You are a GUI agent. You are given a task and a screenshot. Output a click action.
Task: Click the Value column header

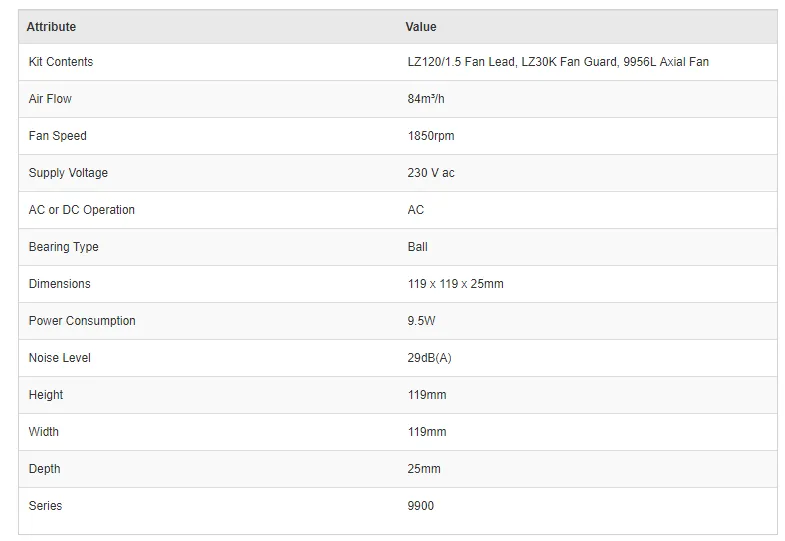pyautogui.click(x=421, y=27)
